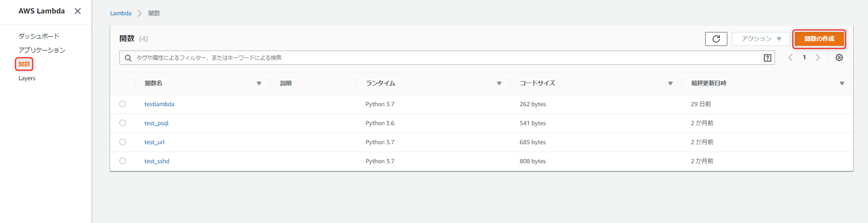Open the test_url function link

coord(155,142)
